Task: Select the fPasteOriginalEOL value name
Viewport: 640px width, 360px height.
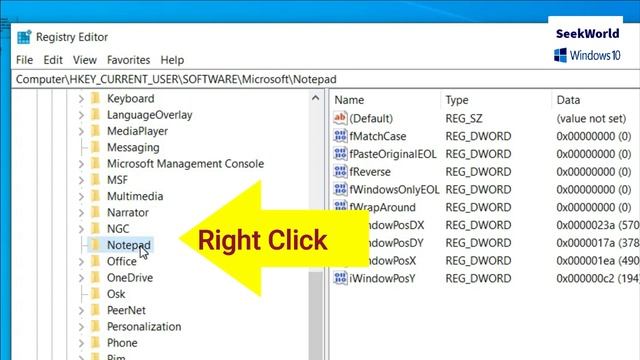Action: [393, 154]
